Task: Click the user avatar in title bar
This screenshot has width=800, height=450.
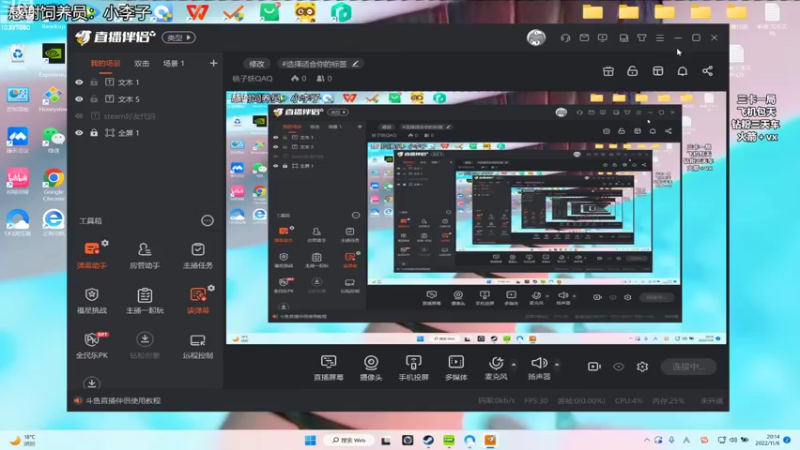Action: [536, 38]
